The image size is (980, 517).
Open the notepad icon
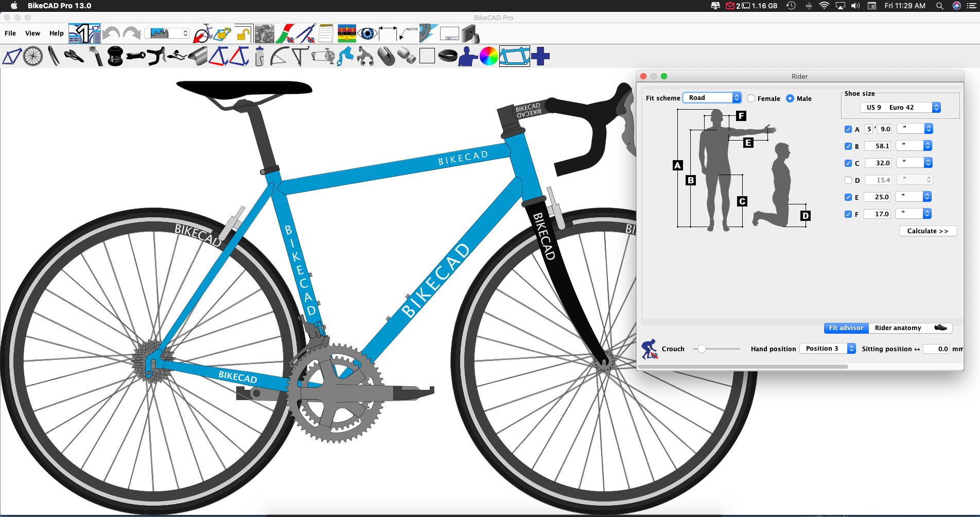[x=326, y=34]
